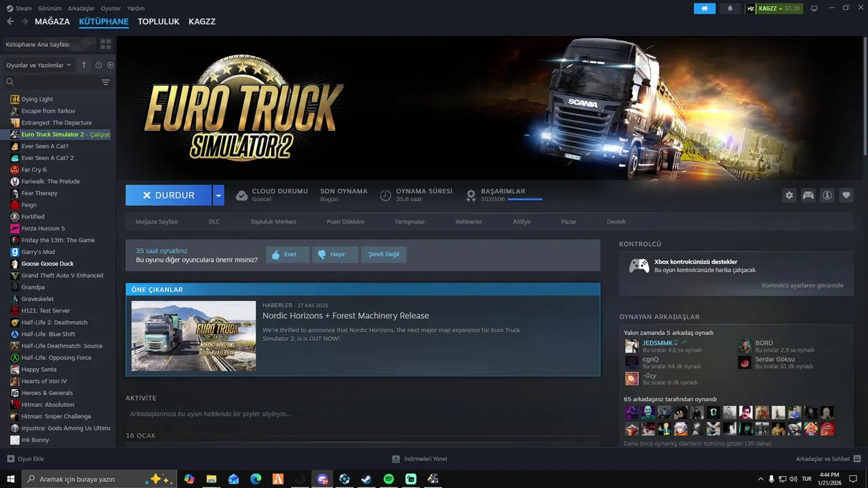Open the Oyunlar menu
868x488 pixels.
(x=111, y=8)
